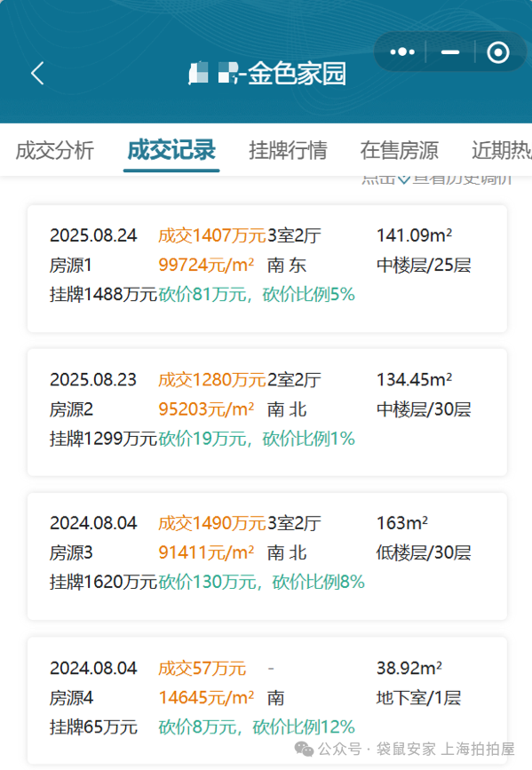Open the 房源4 basement transaction card
Viewport: 532px width, 770px height.
pyautogui.click(x=267, y=700)
